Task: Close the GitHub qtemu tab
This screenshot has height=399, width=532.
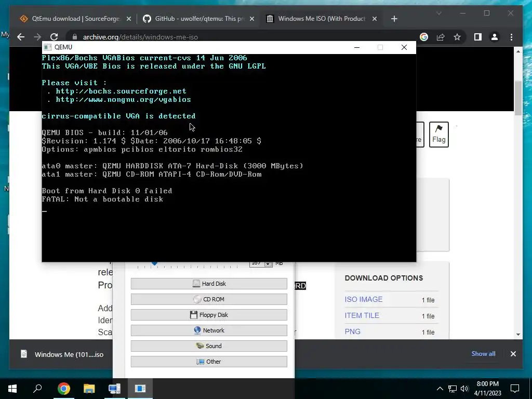Action: click(x=252, y=19)
